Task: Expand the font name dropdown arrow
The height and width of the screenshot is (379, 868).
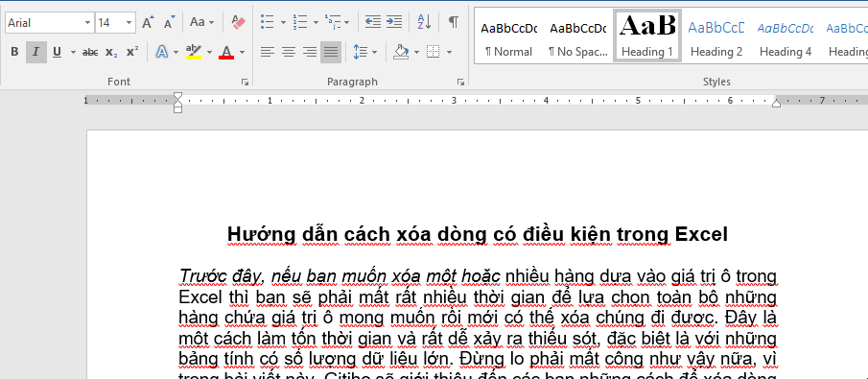Action: 88,23
